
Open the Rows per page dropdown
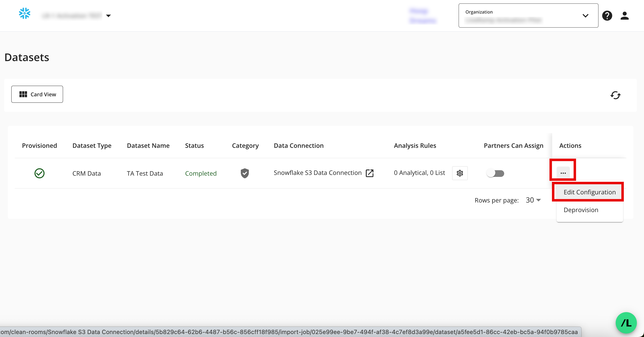pos(533,200)
